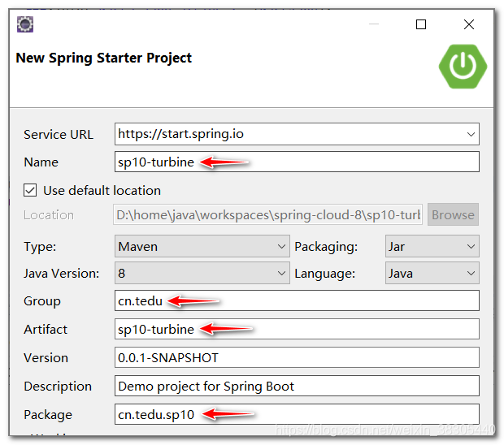This screenshot has width=504, height=445.
Task: Click the disabled Location path field
Action: [267, 215]
